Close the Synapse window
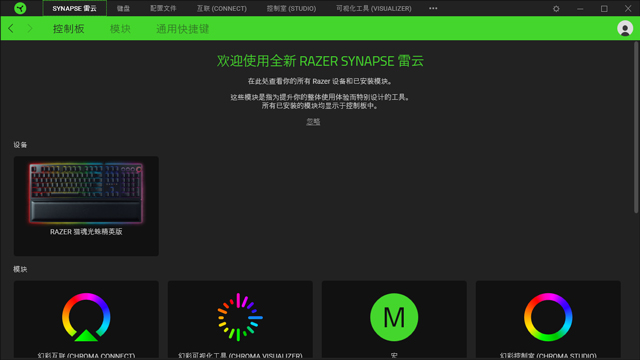The height and width of the screenshot is (360, 640). click(x=628, y=9)
